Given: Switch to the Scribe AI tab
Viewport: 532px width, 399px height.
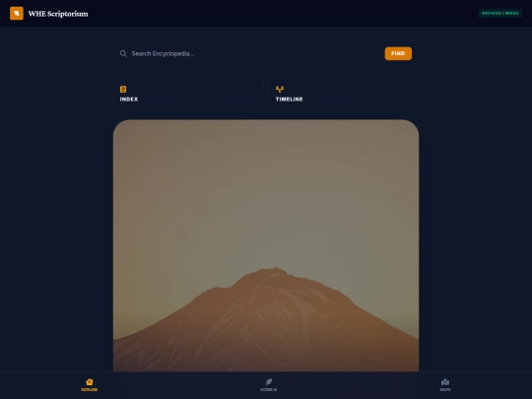Looking at the screenshot, I should pyautogui.click(x=268, y=385).
